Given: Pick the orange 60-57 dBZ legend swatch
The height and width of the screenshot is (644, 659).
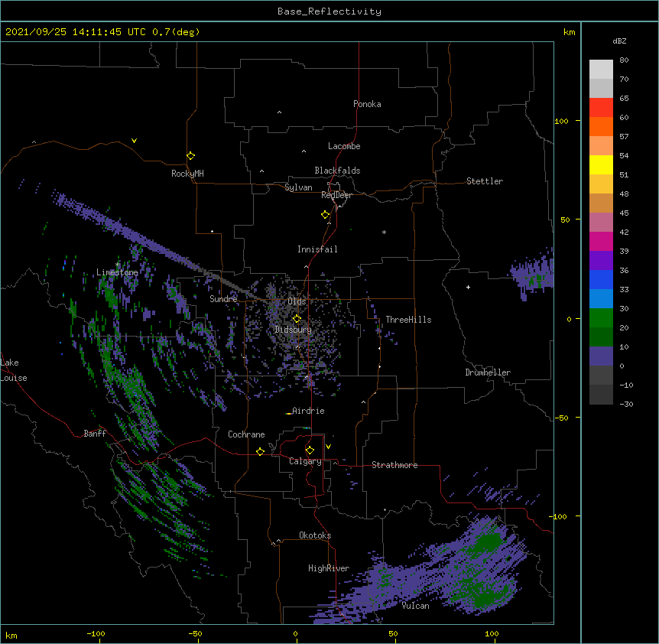Looking at the screenshot, I should pyautogui.click(x=601, y=126).
